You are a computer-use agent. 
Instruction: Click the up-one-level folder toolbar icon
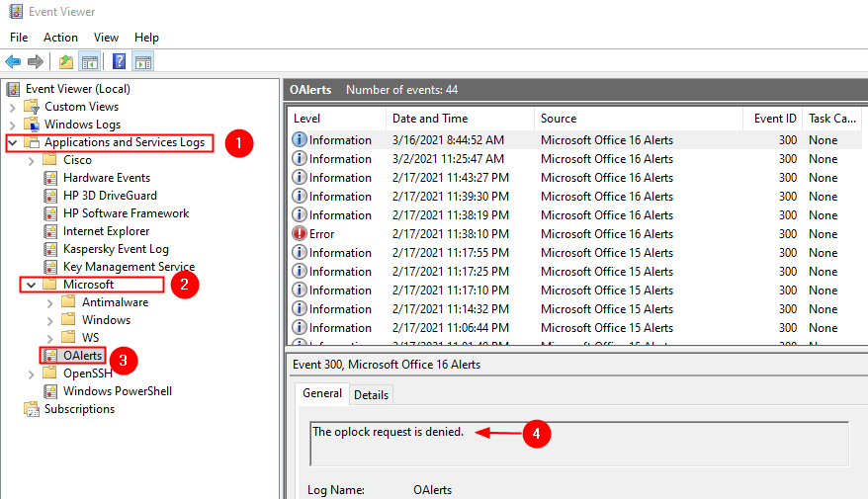pyautogui.click(x=65, y=61)
